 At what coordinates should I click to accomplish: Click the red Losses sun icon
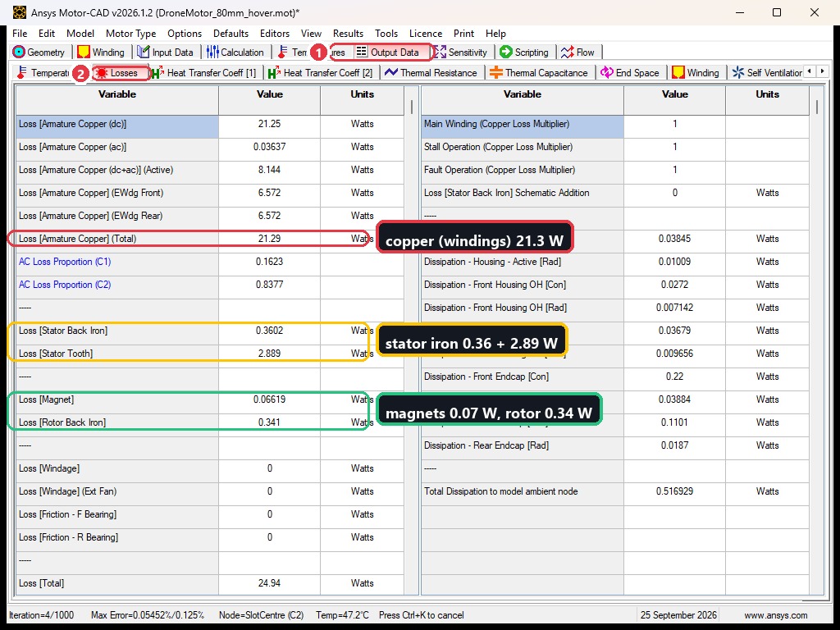101,73
